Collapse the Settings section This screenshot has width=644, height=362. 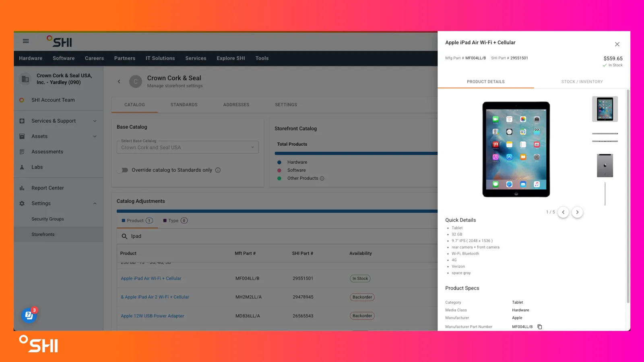coord(95,204)
